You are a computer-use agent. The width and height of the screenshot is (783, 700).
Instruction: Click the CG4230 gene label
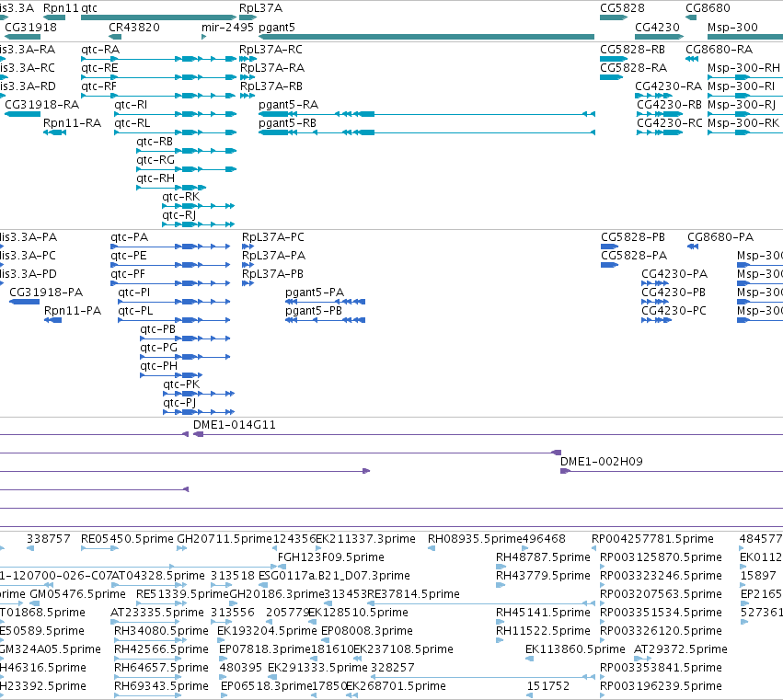657,28
